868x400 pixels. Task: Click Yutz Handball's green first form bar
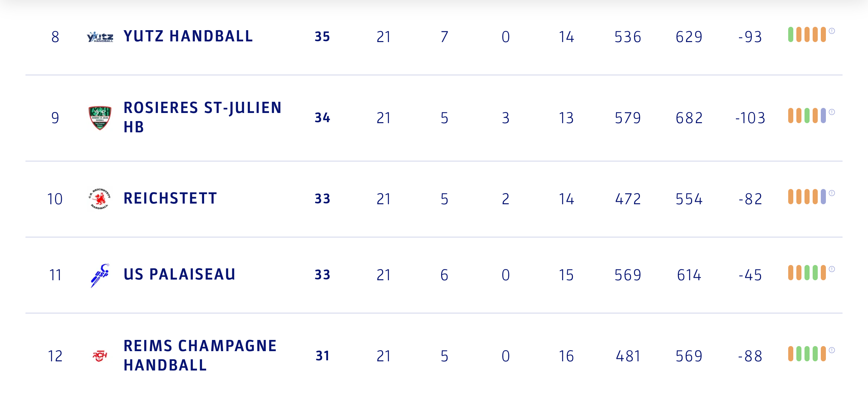coord(791,35)
